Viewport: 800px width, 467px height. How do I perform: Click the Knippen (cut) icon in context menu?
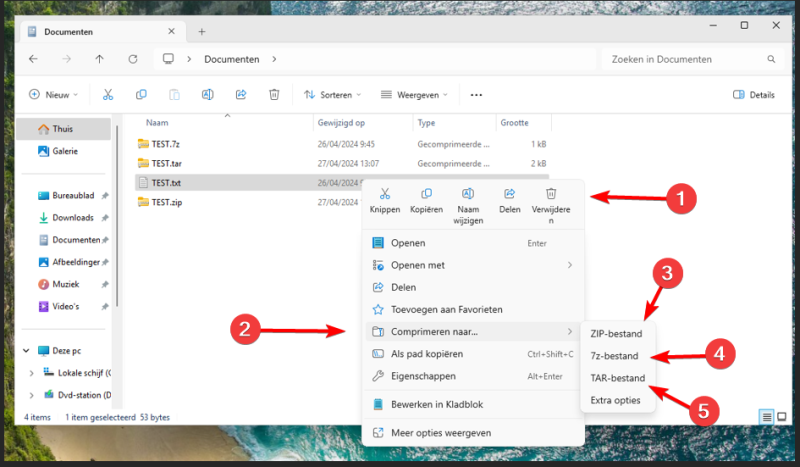click(x=385, y=194)
